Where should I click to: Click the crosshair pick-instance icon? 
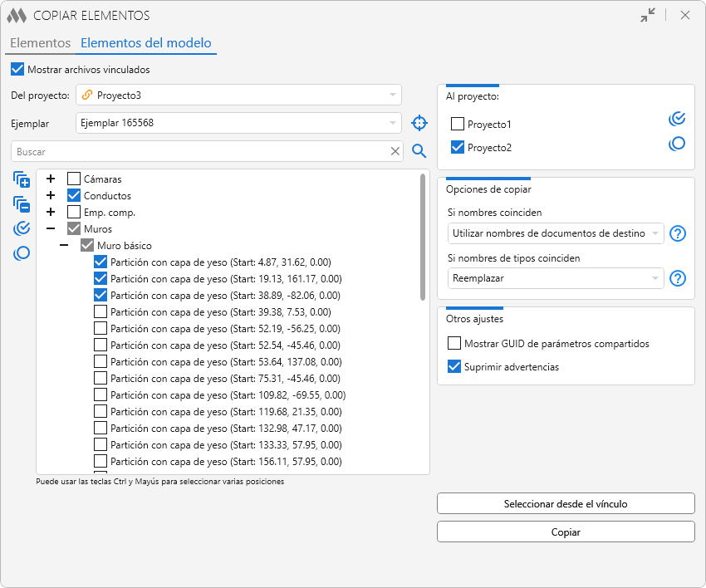(419, 124)
